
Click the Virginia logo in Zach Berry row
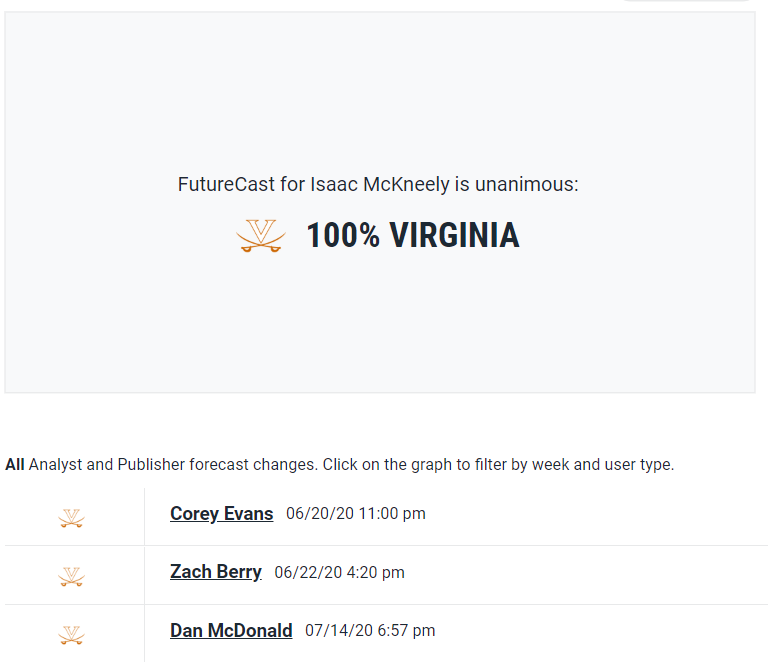(71, 577)
